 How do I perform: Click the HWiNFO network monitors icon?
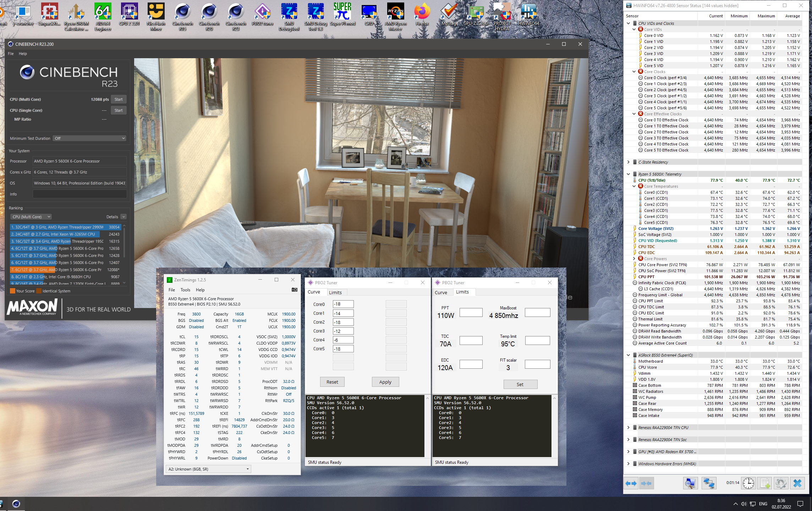tap(709, 483)
